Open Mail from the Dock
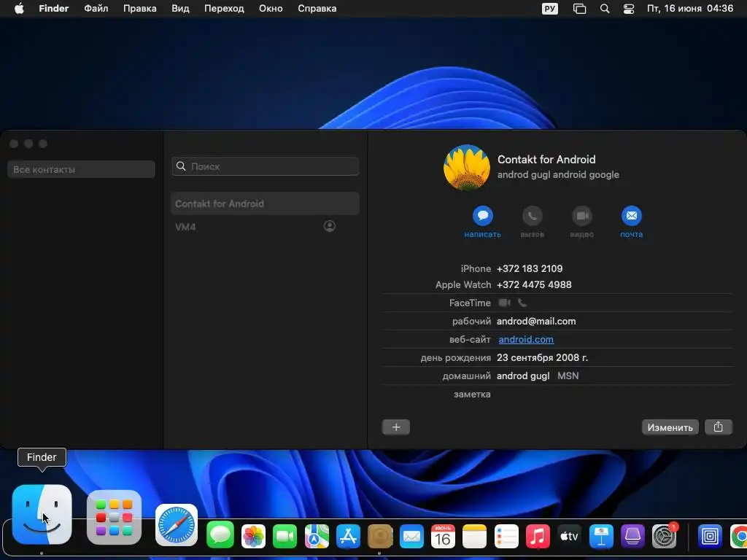 tap(411, 537)
